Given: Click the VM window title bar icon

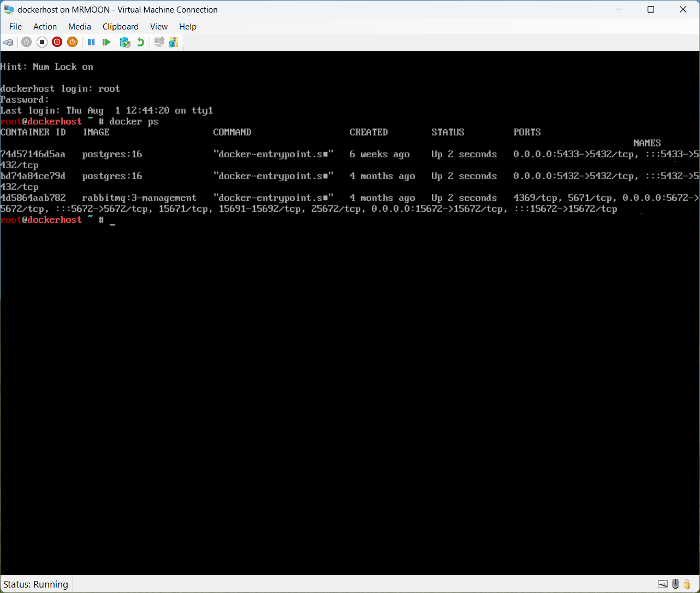Looking at the screenshot, I should 9,9.
